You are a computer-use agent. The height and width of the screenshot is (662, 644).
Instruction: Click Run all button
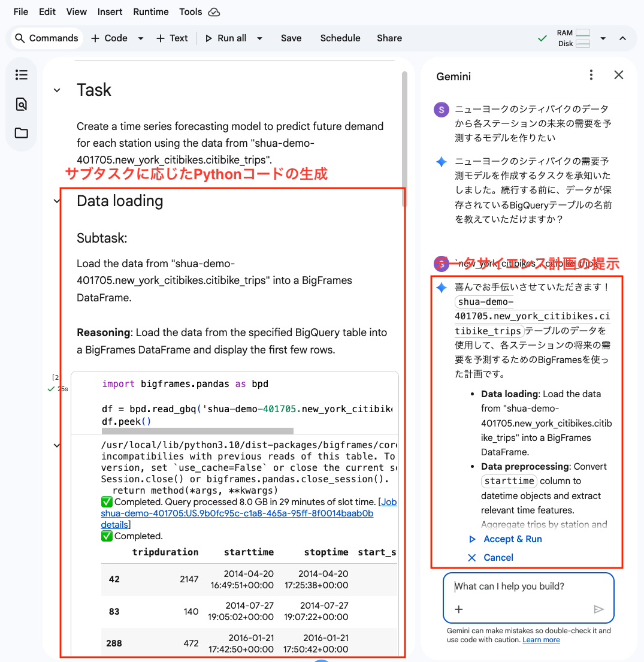[x=225, y=38]
